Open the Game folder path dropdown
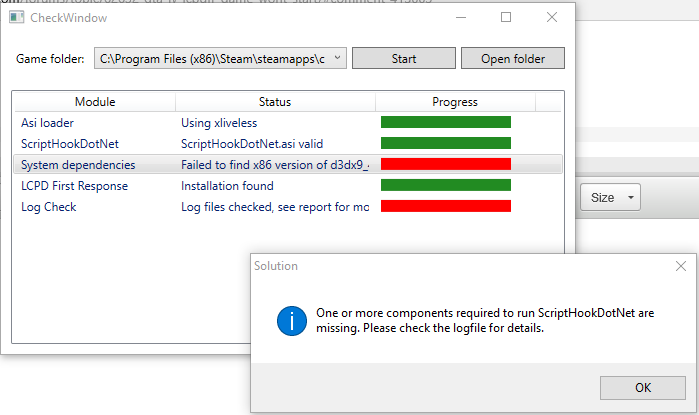 coord(338,59)
